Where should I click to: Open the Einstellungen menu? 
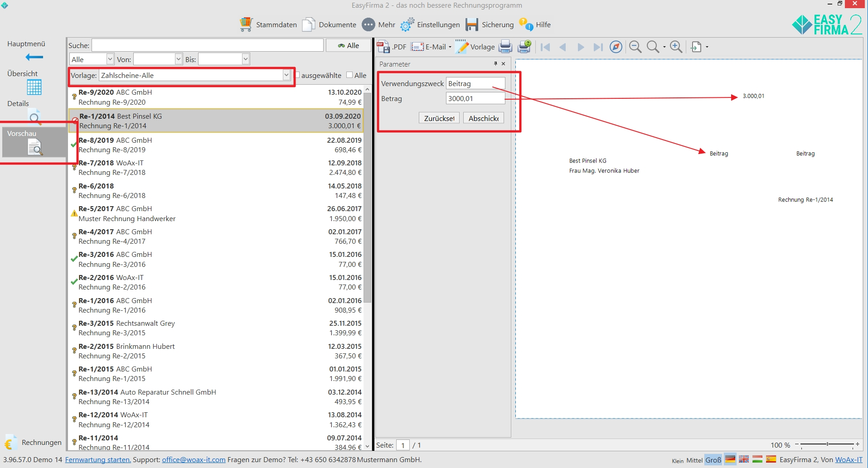click(430, 24)
